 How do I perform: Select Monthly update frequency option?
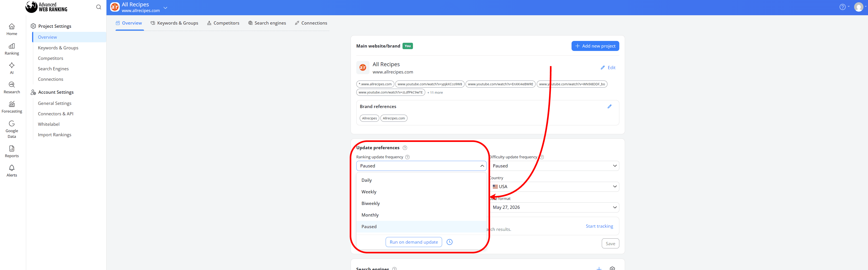(x=421, y=215)
